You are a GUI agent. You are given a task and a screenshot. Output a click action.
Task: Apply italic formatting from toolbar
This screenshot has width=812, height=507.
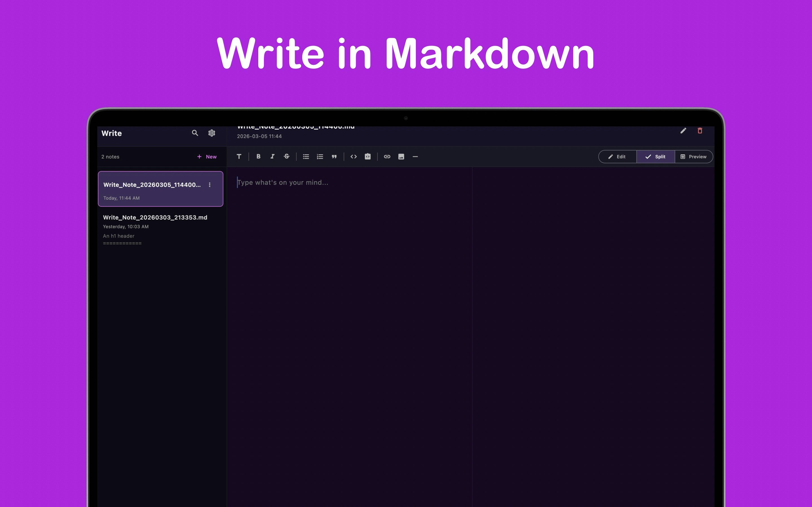(x=272, y=157)
